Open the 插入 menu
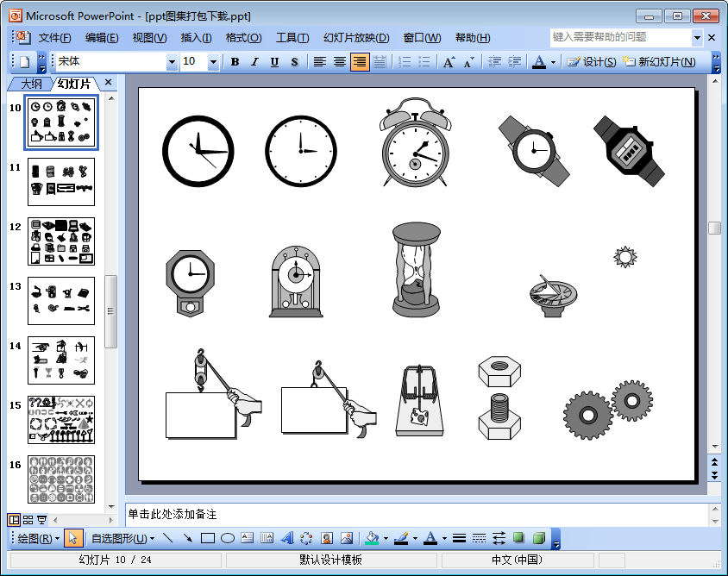This screenshot has height=576, width=728. (x=196, y=38)
